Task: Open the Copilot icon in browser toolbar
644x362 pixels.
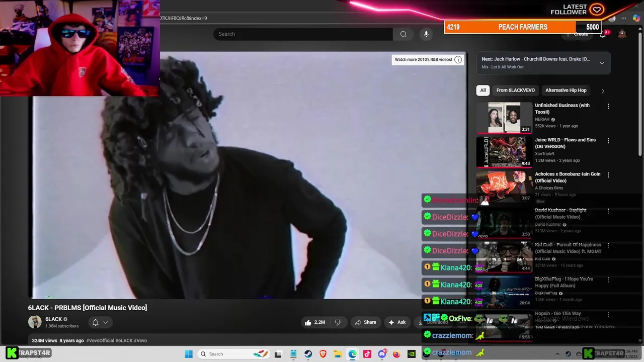Action: (x=636, y=18)
